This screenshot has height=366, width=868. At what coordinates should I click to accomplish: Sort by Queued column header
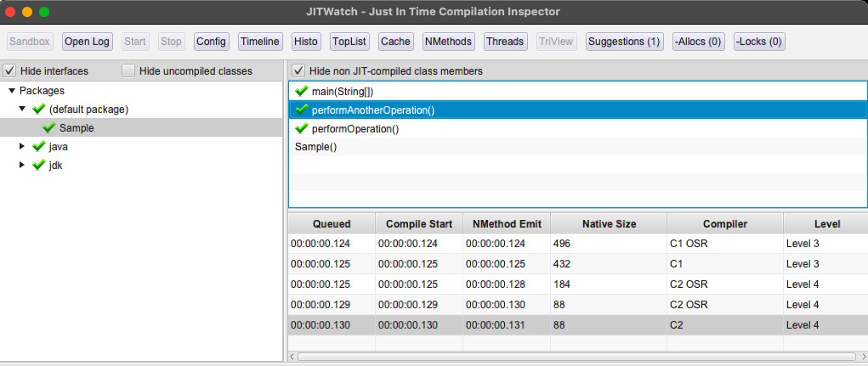click(332, 224)
